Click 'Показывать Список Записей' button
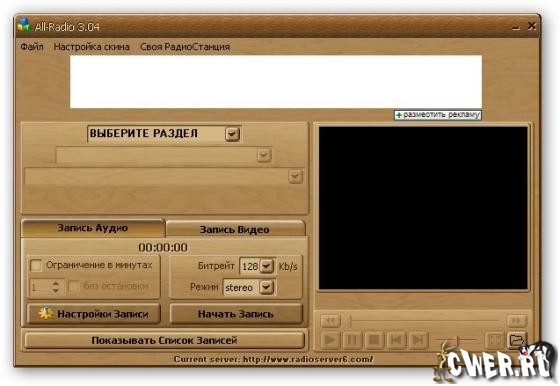Viewport: 560px width, 386px height. click(x=164, y=340)
